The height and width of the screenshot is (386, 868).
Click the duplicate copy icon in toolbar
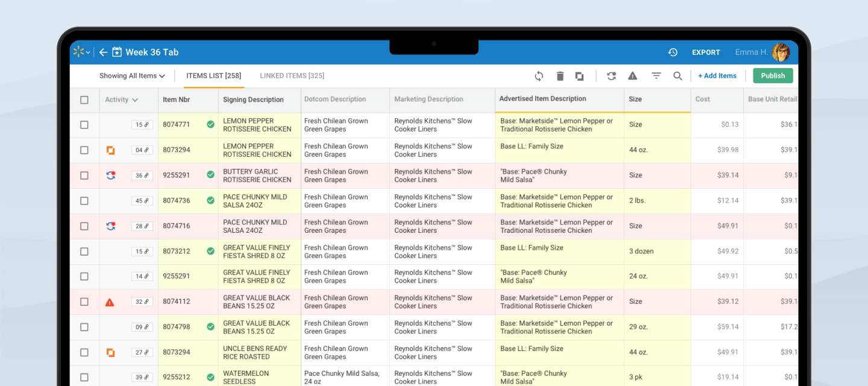click(x=579, y=76)
